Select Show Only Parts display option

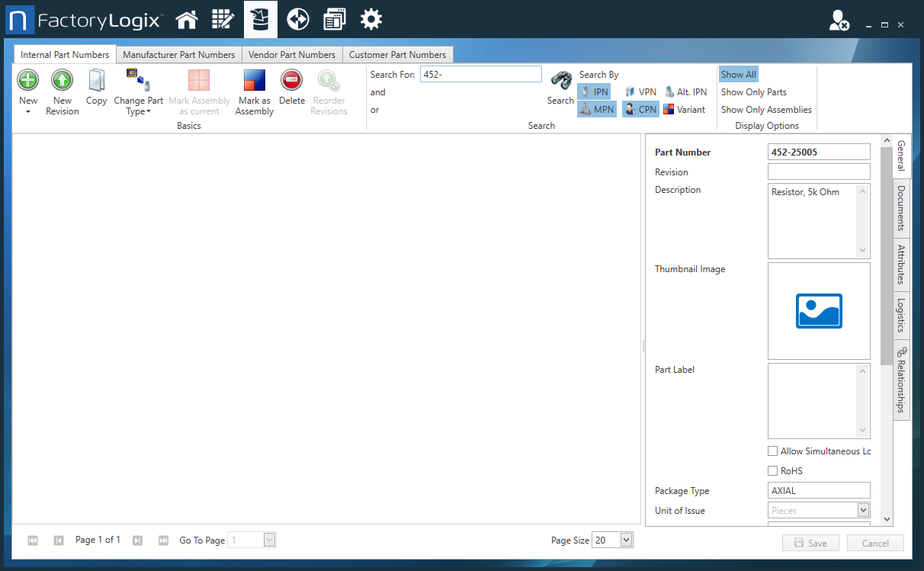(756, 91)
